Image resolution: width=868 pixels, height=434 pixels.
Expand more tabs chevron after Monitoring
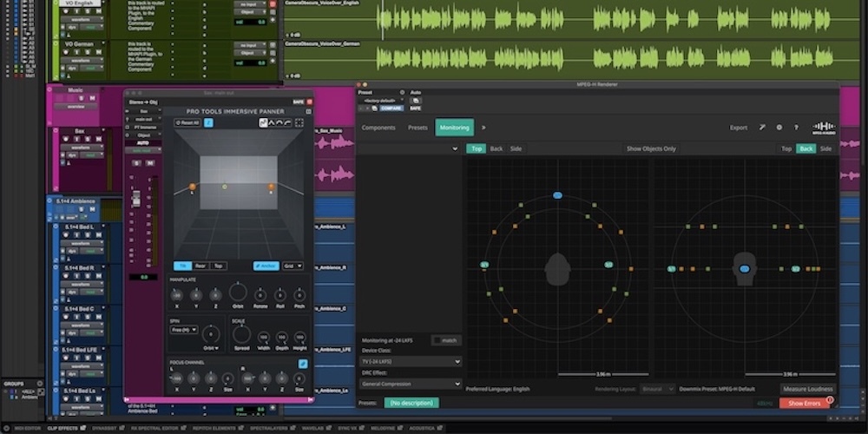coord(483,128)
